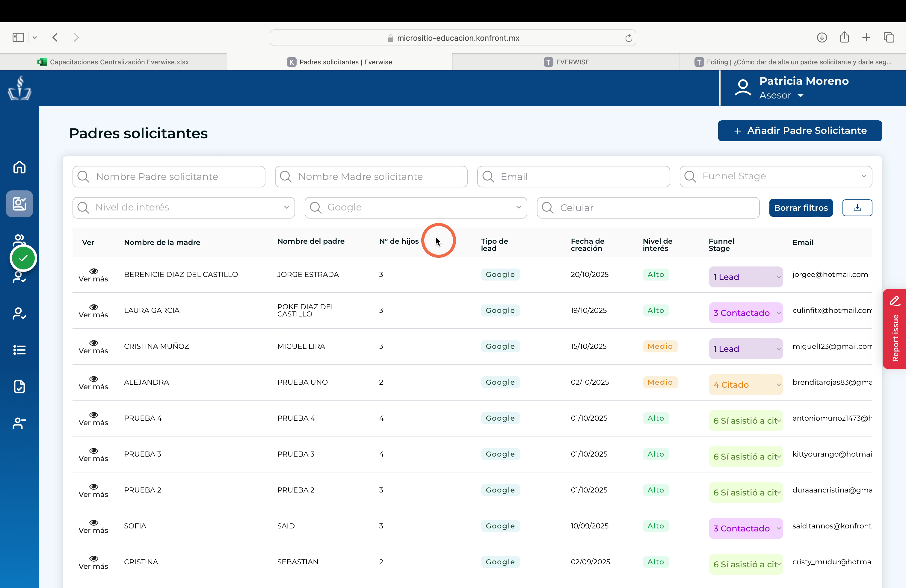906x588 pixels.
Task: Click the Email search field
Action: click(x=573, y=176)
